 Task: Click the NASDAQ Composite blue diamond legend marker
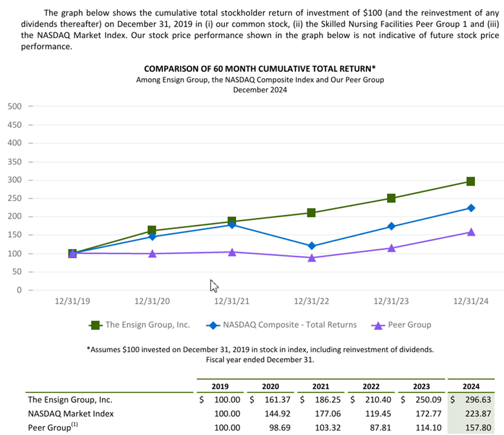[213, 325]
